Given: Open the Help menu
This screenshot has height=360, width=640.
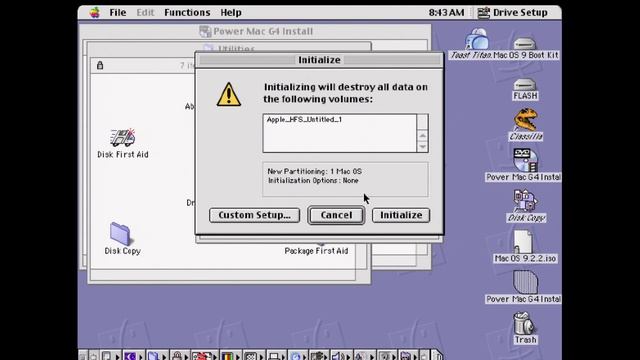Looking at the screenshot, I should 231,13.
